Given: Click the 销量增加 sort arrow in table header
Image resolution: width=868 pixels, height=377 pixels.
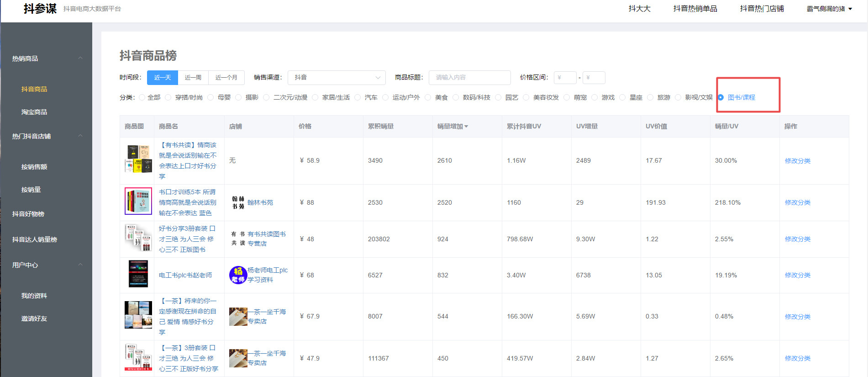Looking at the screenshot, I should 466,127.
